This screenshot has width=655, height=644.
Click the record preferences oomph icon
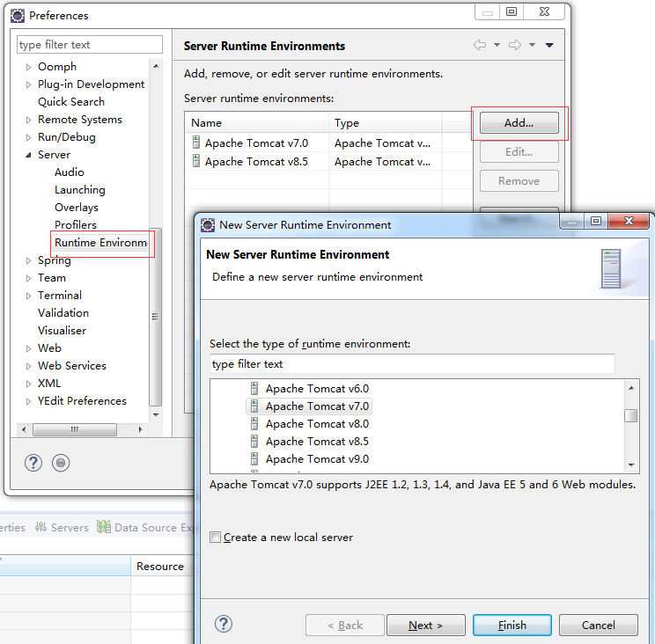tap(61, 463)
